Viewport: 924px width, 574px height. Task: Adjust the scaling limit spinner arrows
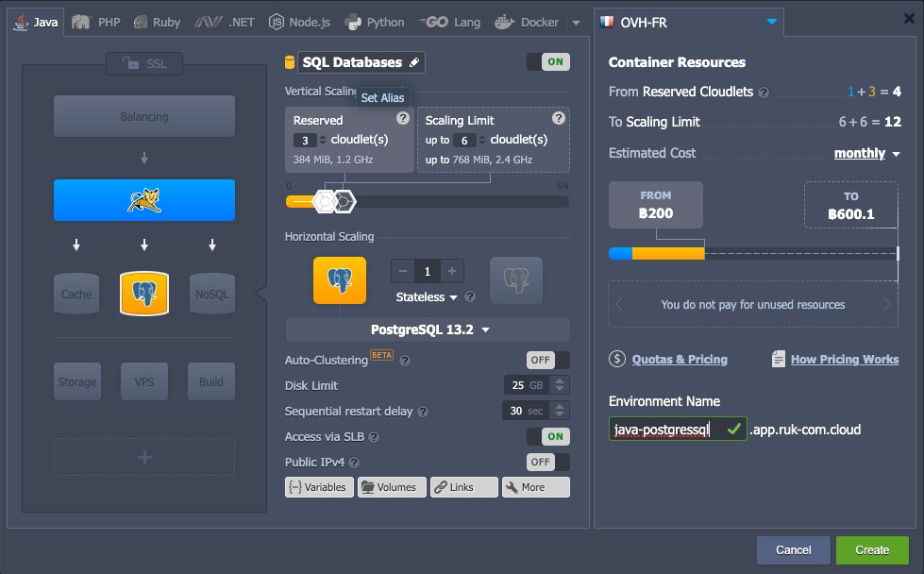coord(482,141)
